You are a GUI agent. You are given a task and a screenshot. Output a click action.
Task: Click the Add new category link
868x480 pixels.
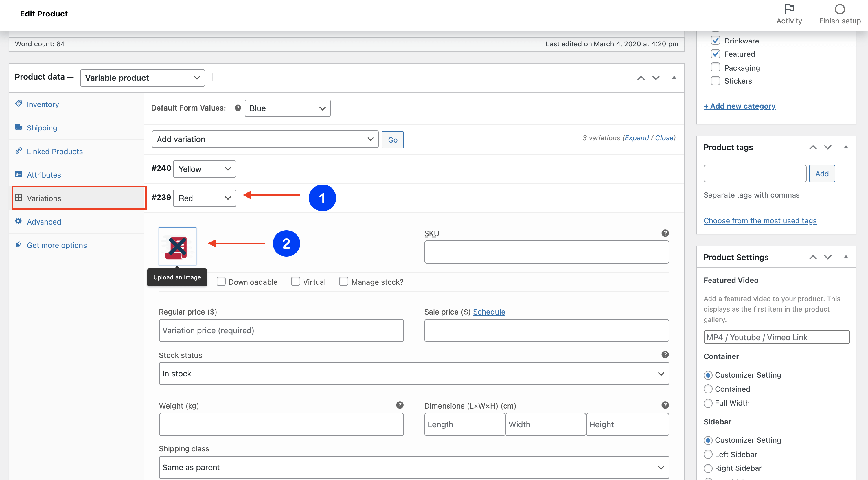(x=739, y=106)
